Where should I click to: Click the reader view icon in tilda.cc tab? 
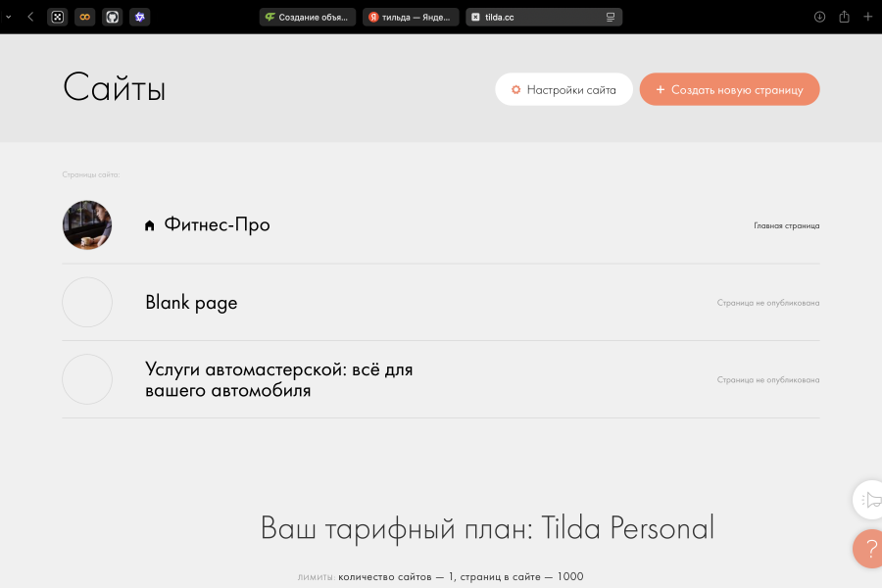pyautogui.click(x=611, y=18)
